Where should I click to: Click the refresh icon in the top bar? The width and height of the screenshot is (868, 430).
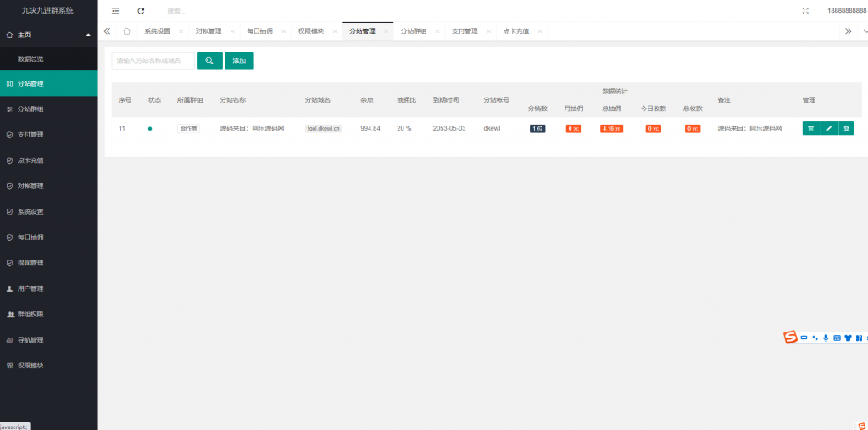141,11
